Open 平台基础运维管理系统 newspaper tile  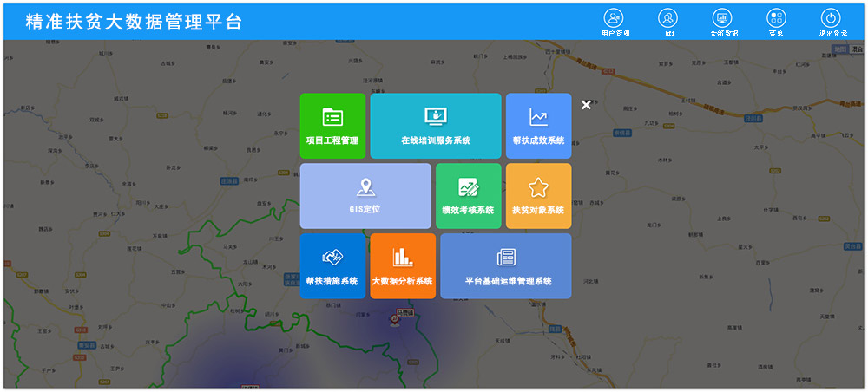point(505,266)
